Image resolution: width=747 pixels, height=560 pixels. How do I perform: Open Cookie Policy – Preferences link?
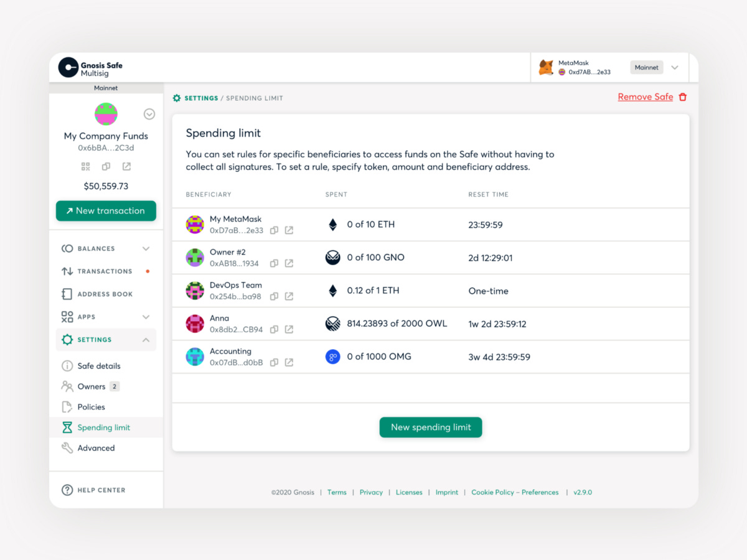point(515,492)
